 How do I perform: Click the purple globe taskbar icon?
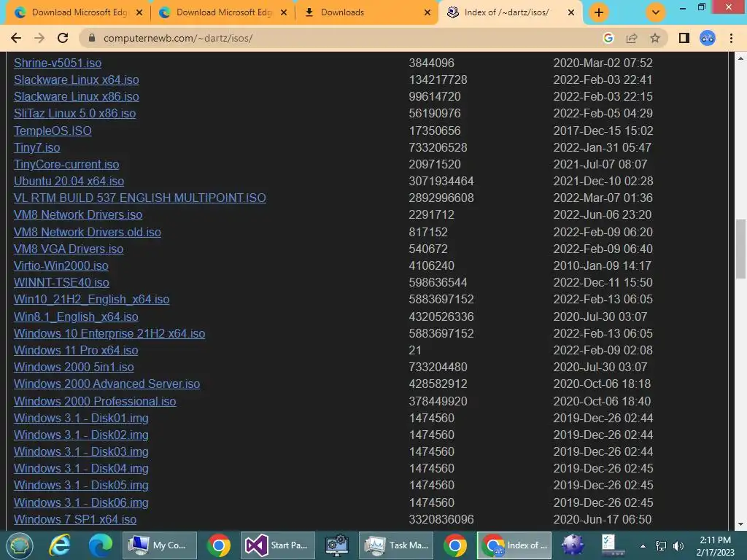coord(573,545)
